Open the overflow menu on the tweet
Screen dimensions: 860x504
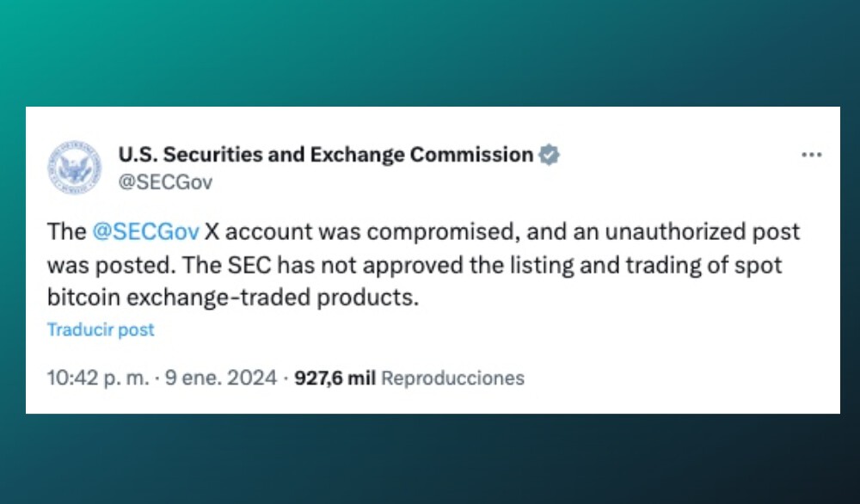[812, 154]
